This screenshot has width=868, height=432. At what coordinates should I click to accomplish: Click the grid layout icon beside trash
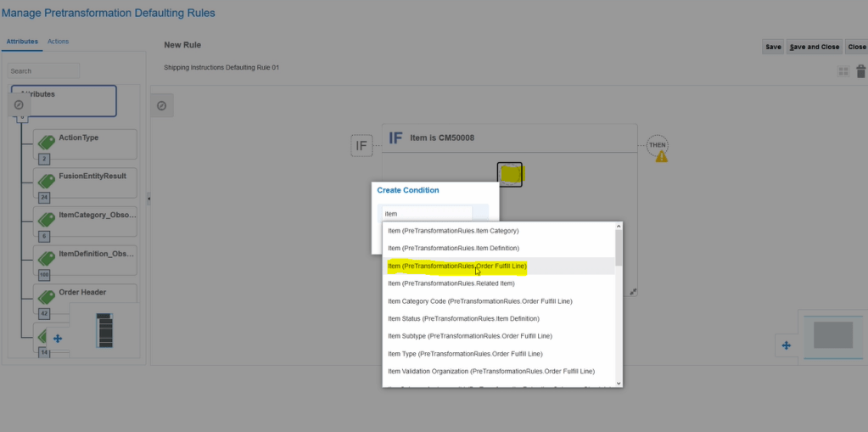(x=843, y=72)
